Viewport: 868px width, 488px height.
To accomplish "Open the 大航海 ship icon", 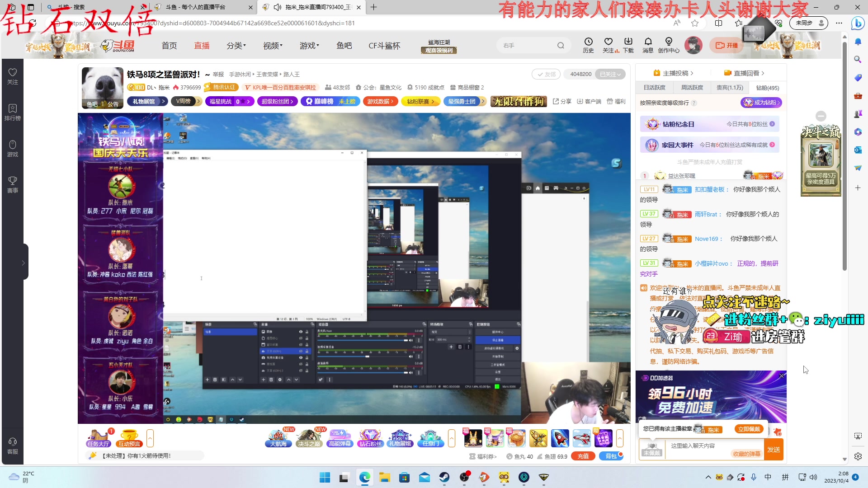I will pos(278,438).
